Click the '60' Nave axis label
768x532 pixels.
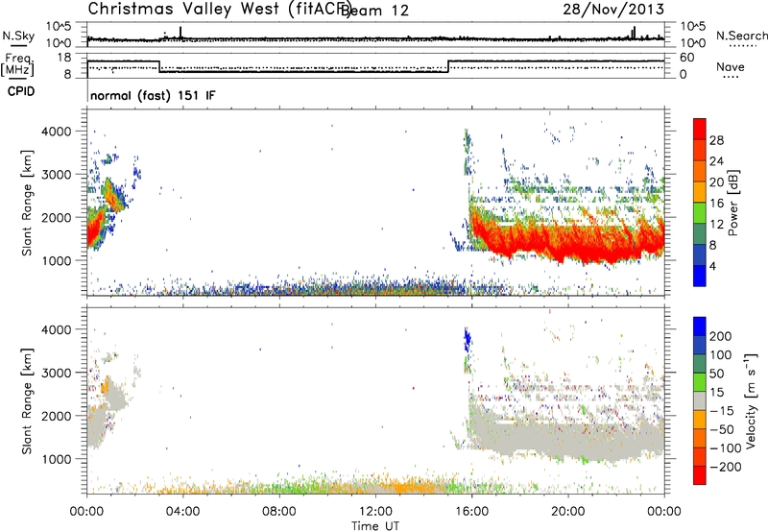pyautogui.click(x=686, y=58)
